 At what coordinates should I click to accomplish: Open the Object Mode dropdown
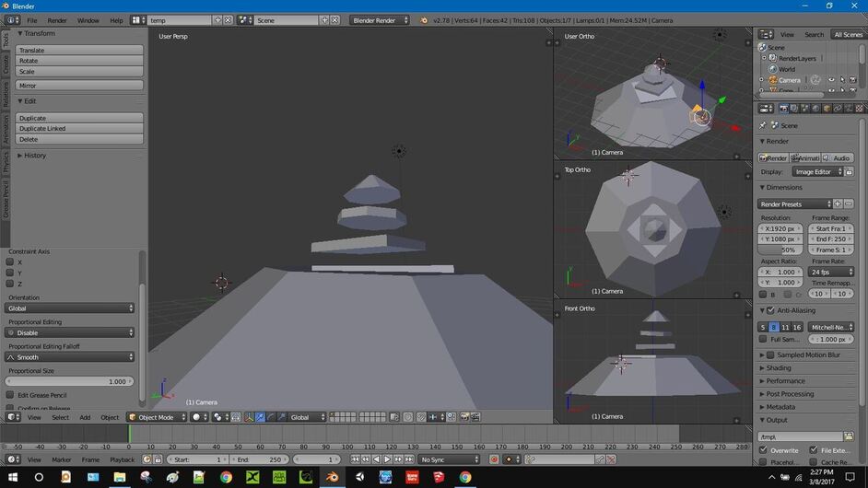tap(157, 417)
